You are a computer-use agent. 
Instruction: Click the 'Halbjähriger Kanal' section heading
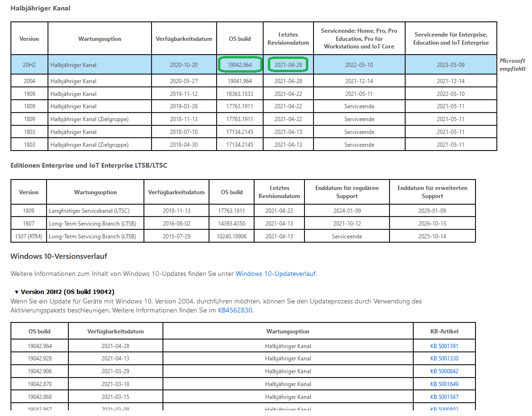coord(40,8)
